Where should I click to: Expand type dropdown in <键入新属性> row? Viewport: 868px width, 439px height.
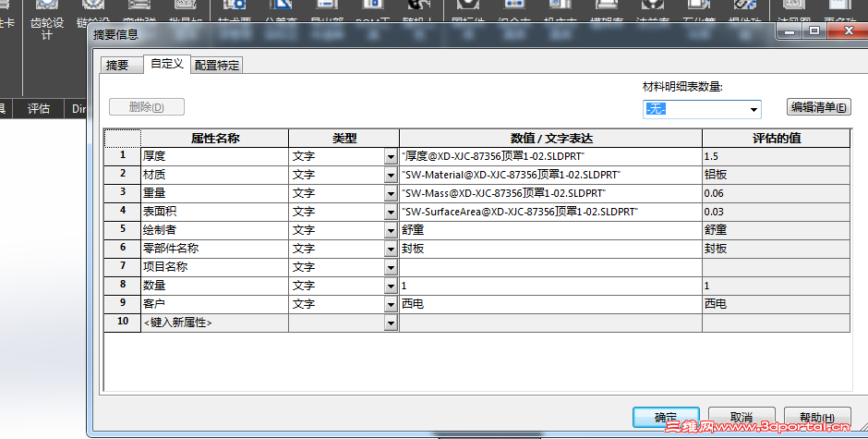tap(391, 323)
